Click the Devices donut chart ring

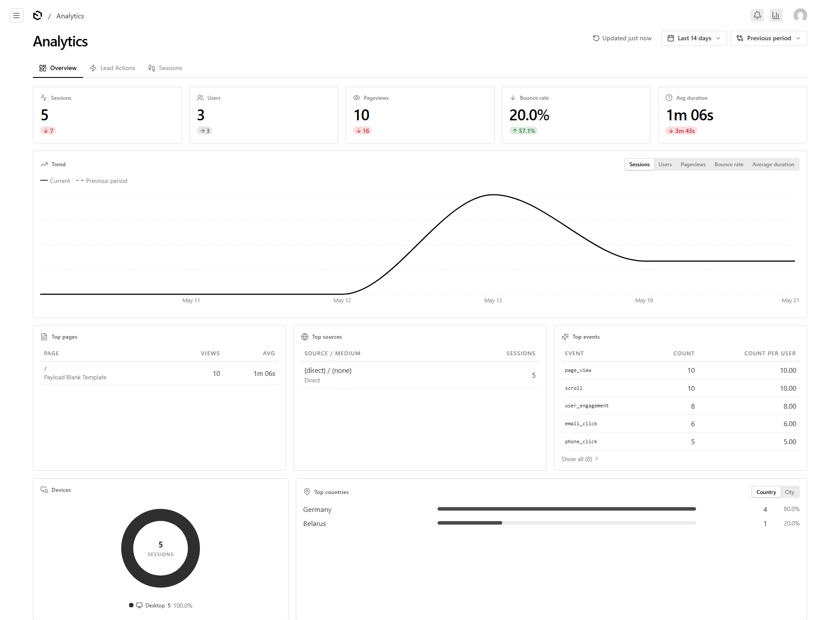pyautogui.click(x=127, y=548)
